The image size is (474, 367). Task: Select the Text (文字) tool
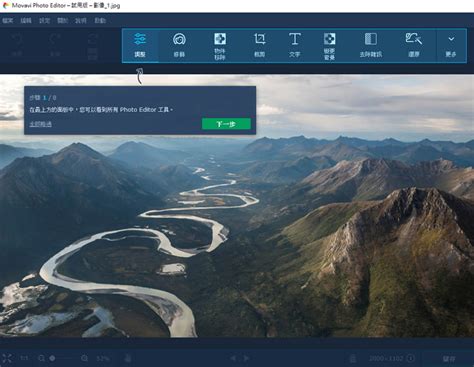295,46
